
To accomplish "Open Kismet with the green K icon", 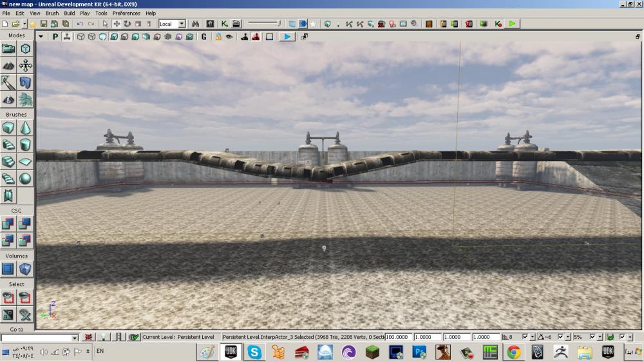I will [224, 24].
